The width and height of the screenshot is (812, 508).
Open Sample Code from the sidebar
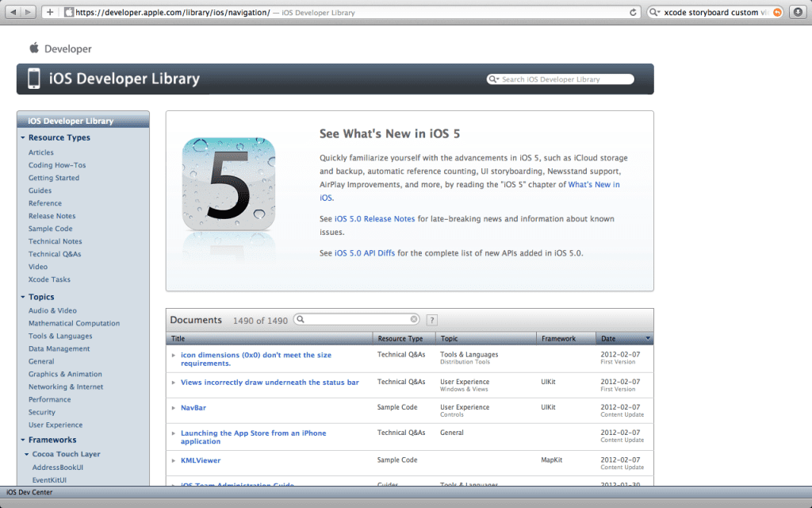[x=50, y=229]
